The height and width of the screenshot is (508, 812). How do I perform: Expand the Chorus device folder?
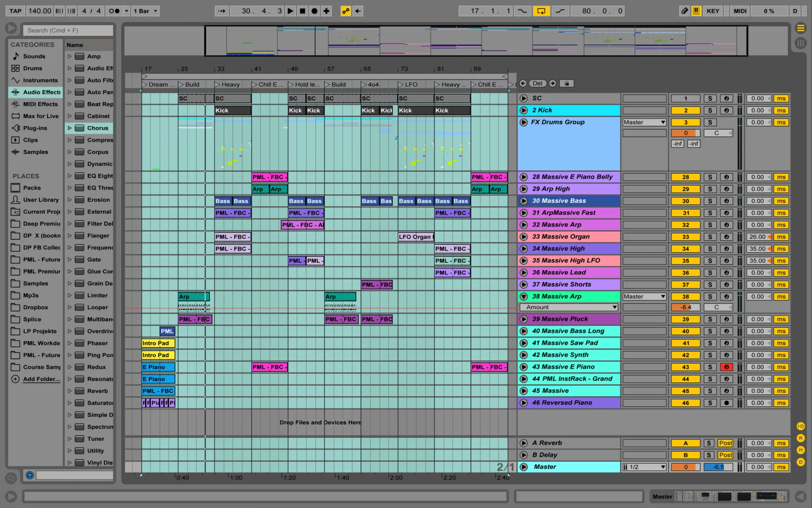click(x=69, y=128)
